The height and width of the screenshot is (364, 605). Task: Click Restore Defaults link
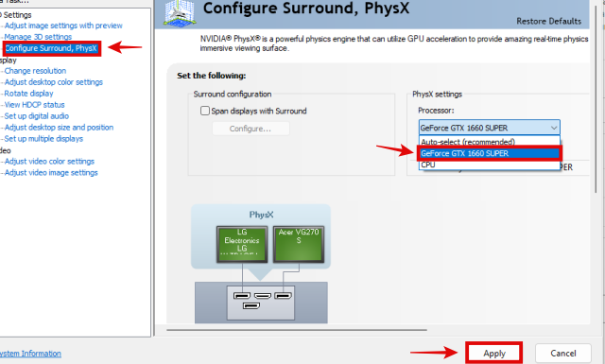pyautogui.click(x=548, y=21)
